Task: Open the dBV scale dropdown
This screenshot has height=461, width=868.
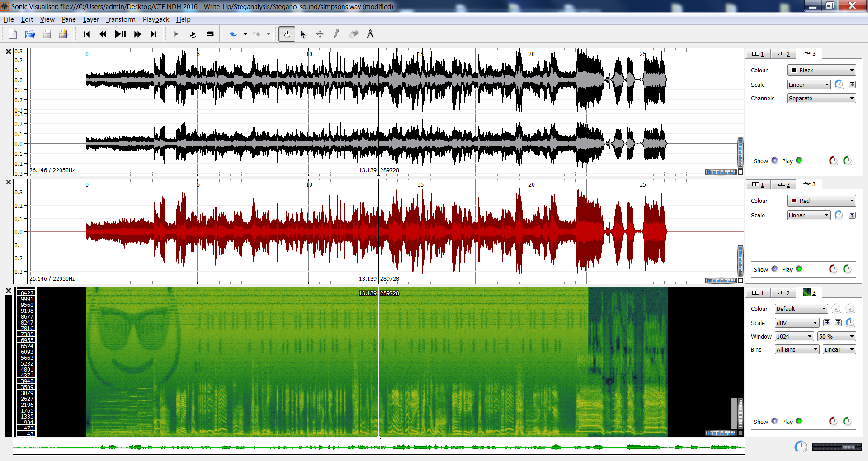Action: point(797,323)
